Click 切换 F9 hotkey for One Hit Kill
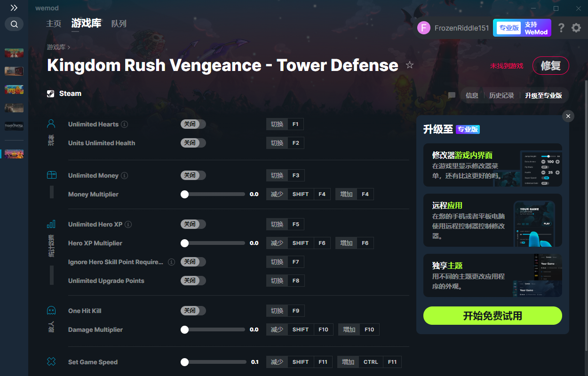588x376 pixels. click(x=285, y=311)
